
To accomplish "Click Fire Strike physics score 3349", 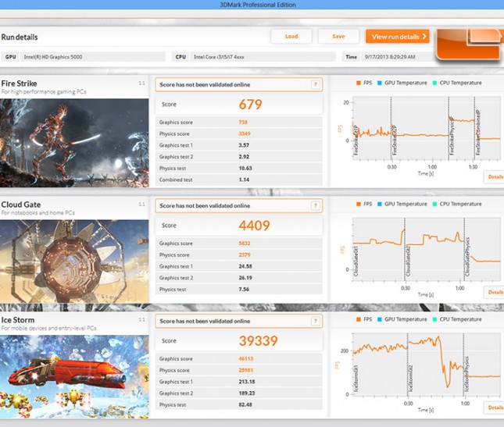I will point(245,133).
